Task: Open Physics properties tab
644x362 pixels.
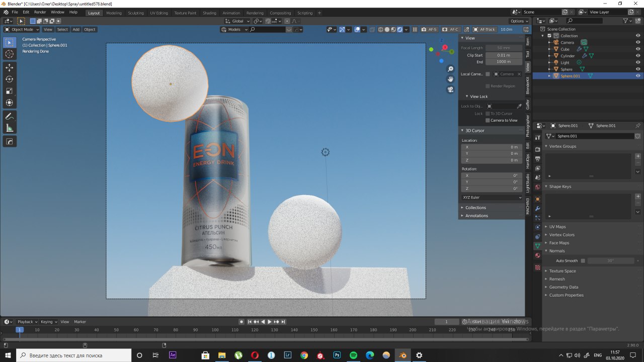Action: [537, 227]
